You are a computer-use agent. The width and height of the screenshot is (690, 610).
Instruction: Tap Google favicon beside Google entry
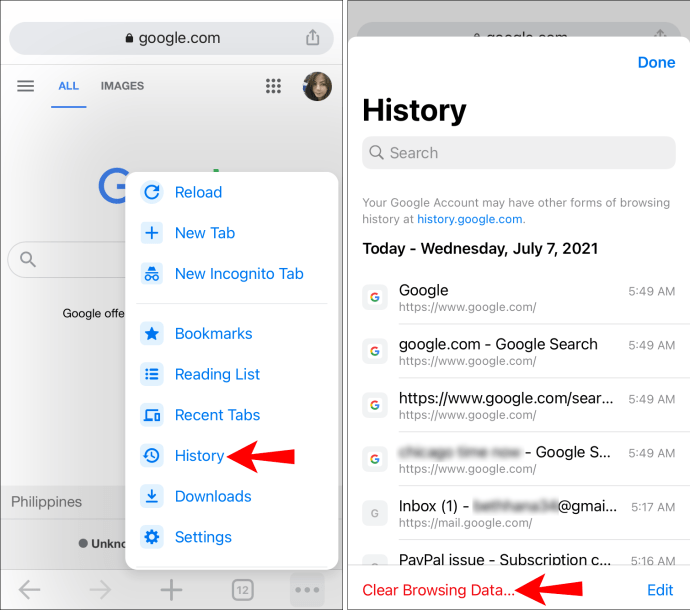pyautogui.click(x=375, y=298)
